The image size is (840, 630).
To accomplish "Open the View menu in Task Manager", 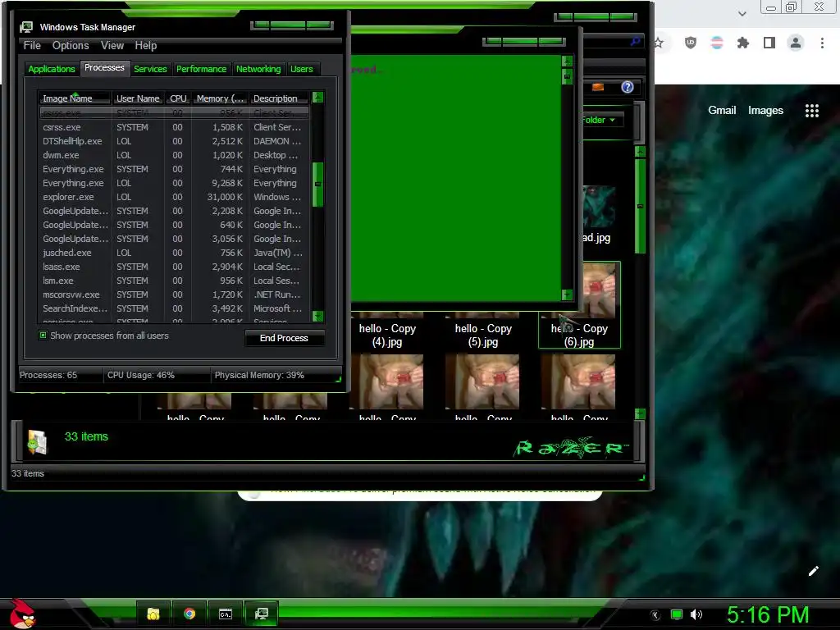I will 112,46.
